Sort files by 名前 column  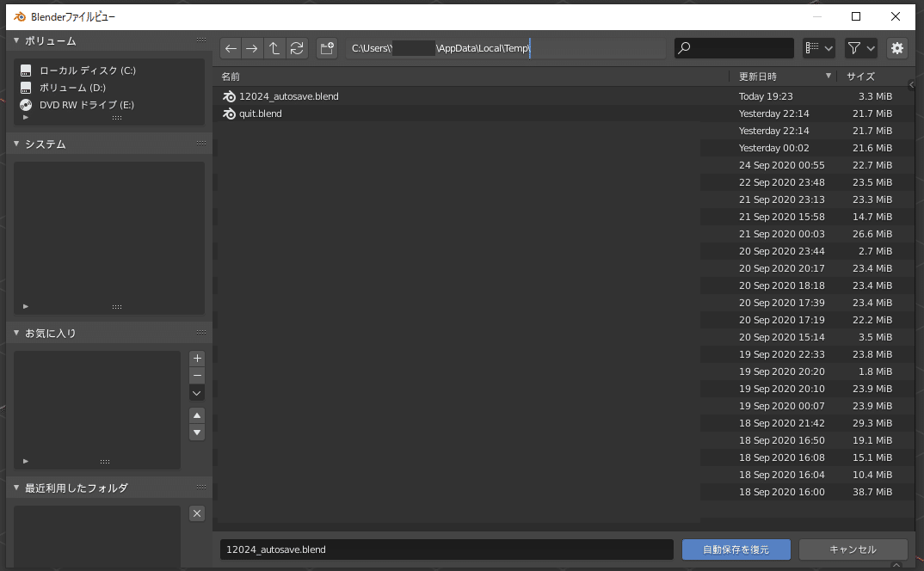[231, 77]
